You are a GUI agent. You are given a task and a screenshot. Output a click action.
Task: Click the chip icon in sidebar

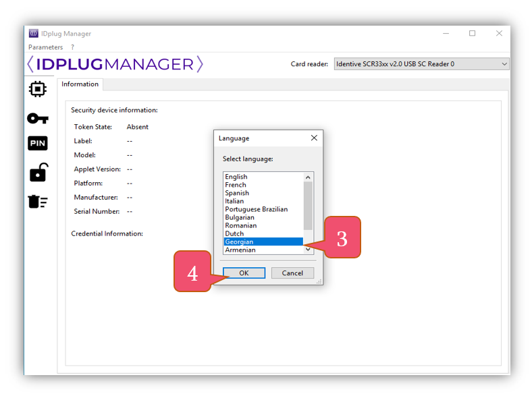[x=38, y=89]
